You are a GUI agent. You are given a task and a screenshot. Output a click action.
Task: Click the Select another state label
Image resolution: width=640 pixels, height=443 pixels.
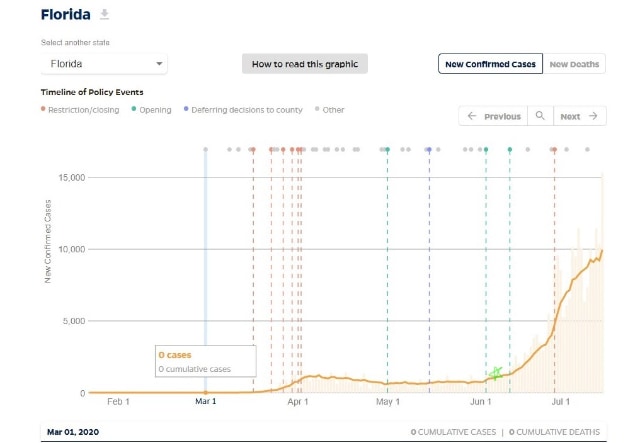tap(75, 42)
